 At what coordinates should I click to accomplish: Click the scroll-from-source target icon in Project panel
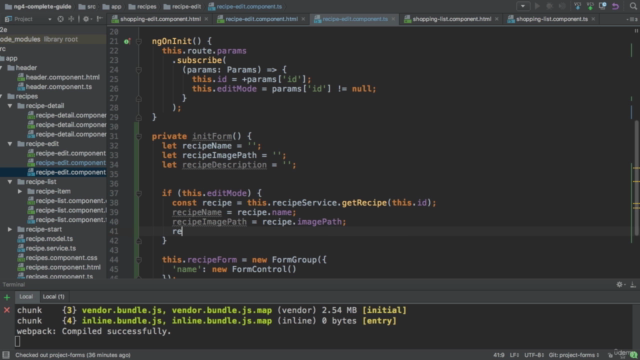pos(60,19)
